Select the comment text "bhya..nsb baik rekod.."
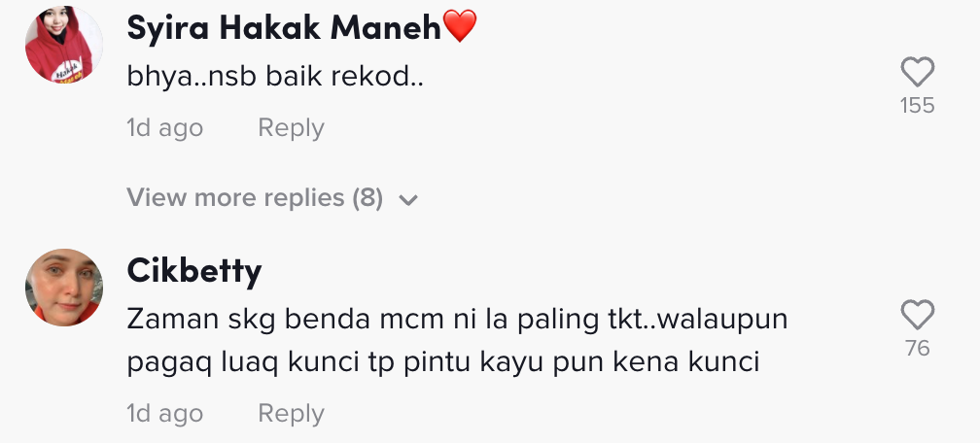This screenshot has height=443, width=980. point(278,79)
